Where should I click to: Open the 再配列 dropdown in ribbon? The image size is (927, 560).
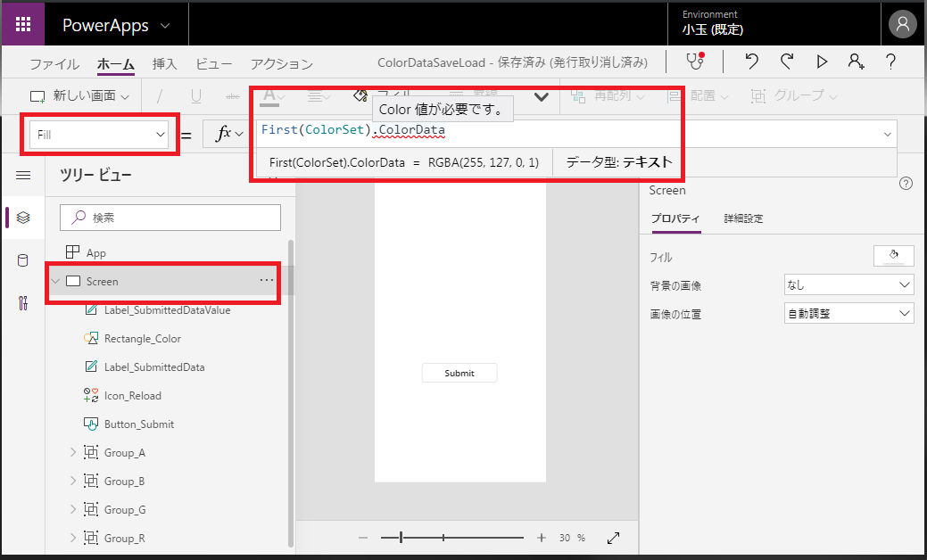[608, 95]
